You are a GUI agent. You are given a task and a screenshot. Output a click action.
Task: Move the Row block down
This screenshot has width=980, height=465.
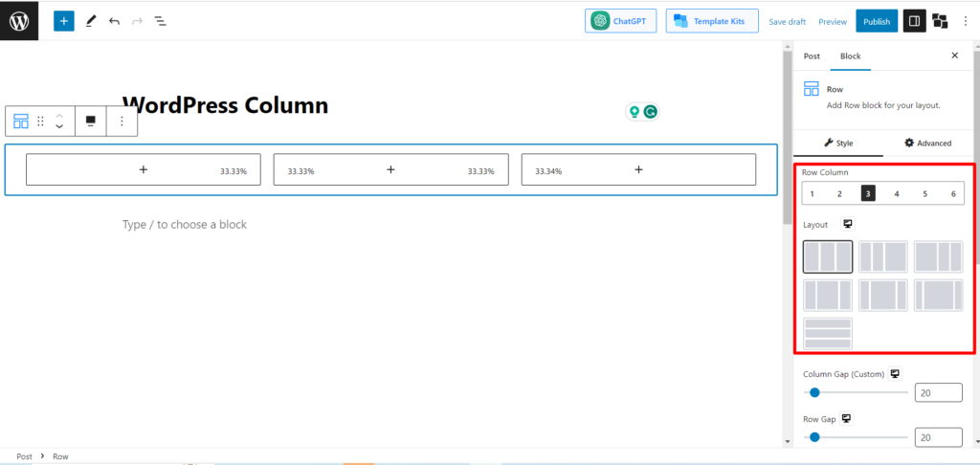pyautogui.click(x=59, y=127)
